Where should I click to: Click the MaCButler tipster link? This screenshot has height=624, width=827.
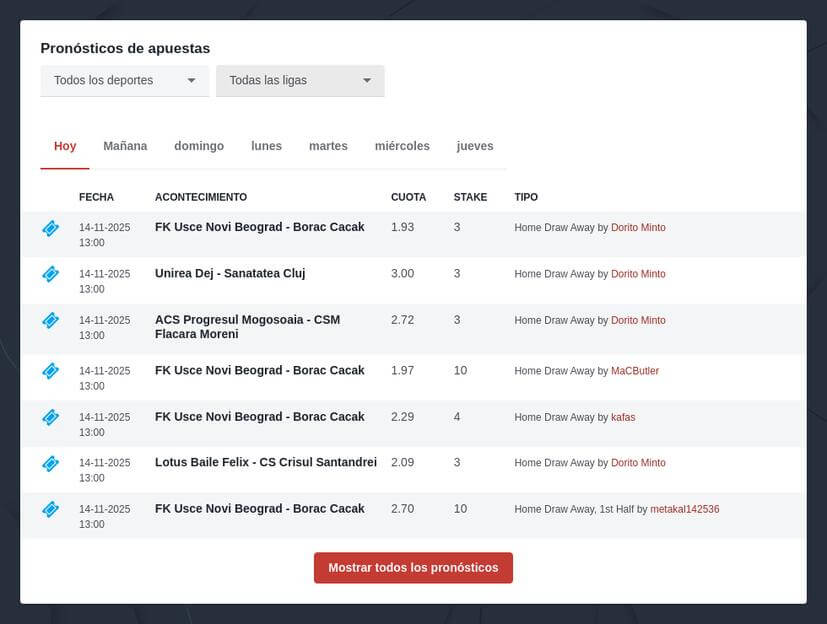[x=635, y=370]
